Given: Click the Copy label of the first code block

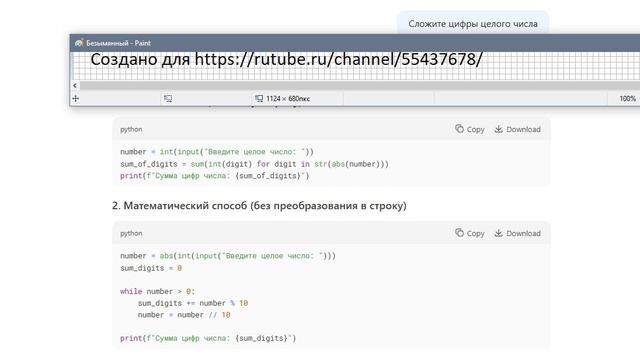Looking at the screenshot, I should click(476, 129).
